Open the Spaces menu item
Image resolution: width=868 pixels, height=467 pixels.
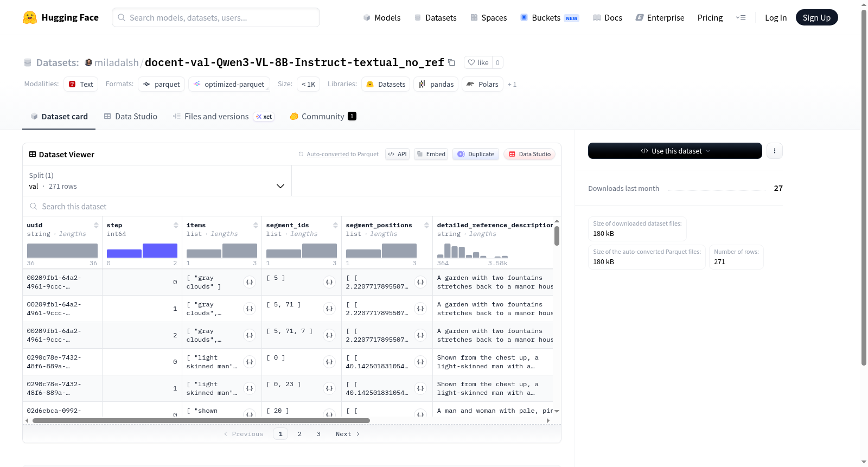[x=488, y=17]
